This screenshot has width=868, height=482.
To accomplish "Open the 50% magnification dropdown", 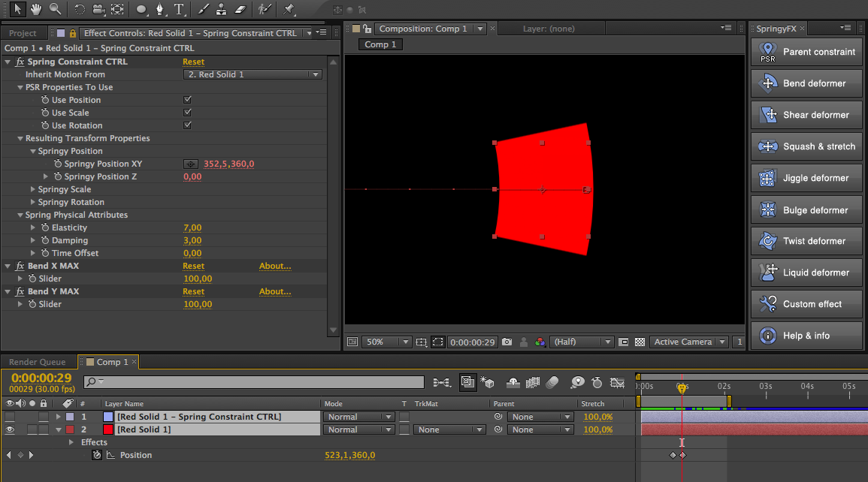I will click(386, 342).
